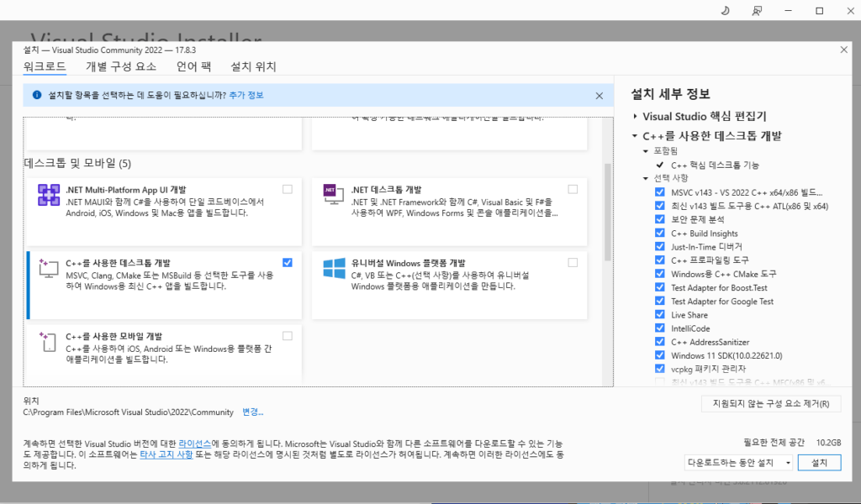Click the 설치 button

[x=819, y=463]
